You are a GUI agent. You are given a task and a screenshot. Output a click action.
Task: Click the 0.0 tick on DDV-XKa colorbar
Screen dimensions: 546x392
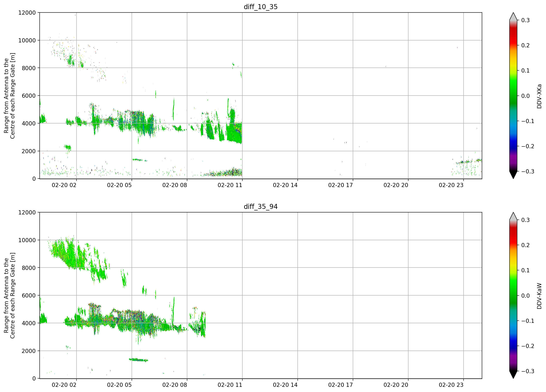[x=525, y=96]
